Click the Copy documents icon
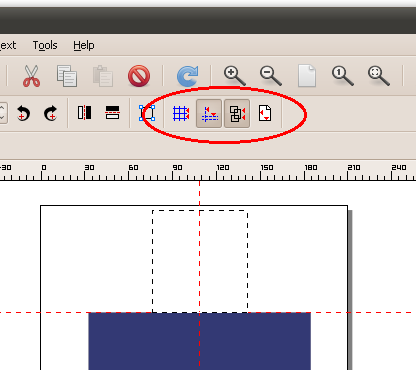This screenshot has width=416, height=370. click(67, 76)
